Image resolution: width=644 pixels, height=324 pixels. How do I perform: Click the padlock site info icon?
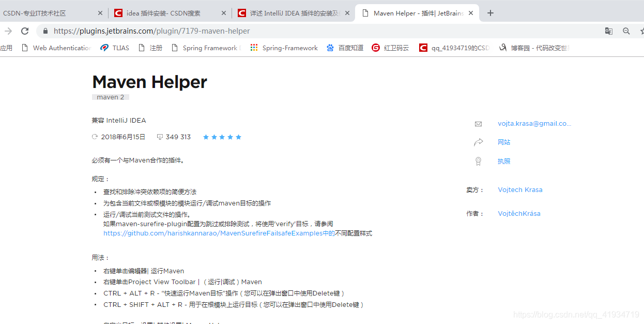coord(45,31)
